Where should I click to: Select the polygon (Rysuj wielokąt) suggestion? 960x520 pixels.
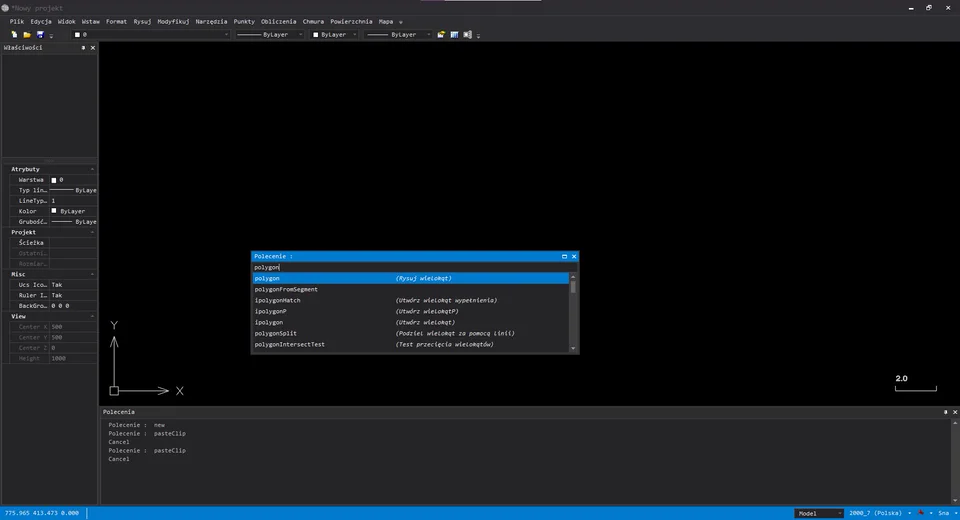(410, 279)
